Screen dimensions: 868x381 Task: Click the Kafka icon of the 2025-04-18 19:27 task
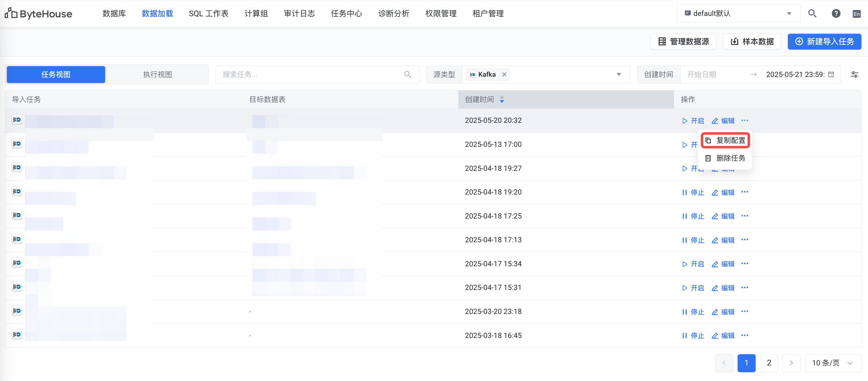click(17, 167)
